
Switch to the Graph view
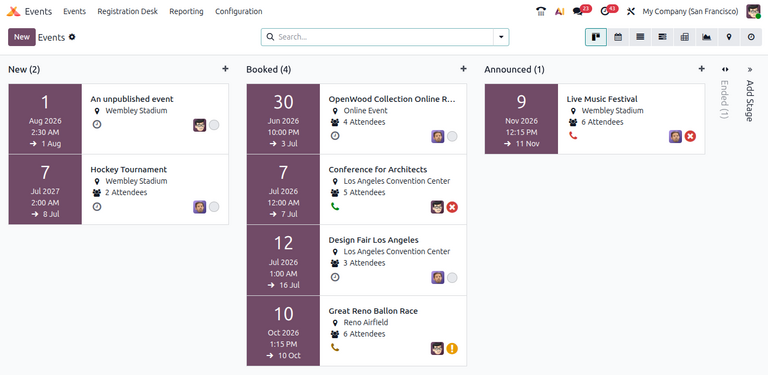tap(707, 37)
